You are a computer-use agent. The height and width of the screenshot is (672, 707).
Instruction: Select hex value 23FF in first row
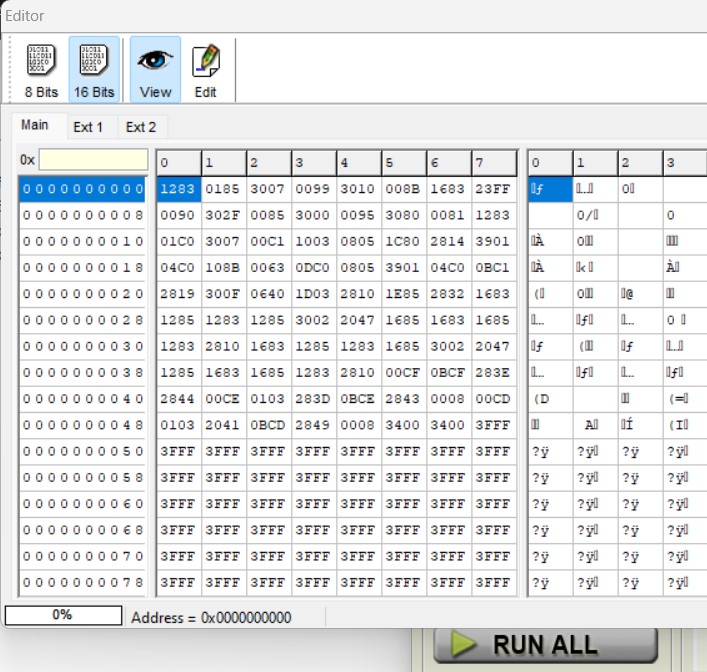(x=493, y=188)
